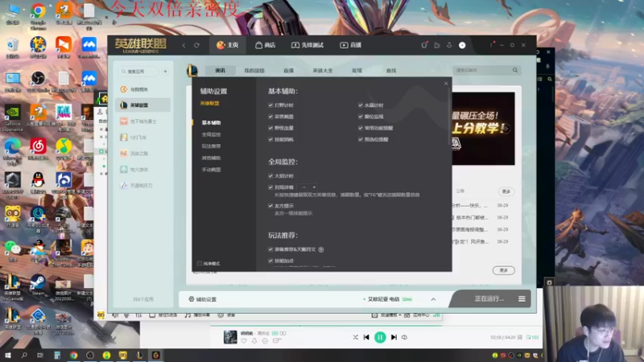Viewport: 644px width, 362px height.
Task: Skip to next track in the music player
Action: pyautogui.click(x=394, y=337)
